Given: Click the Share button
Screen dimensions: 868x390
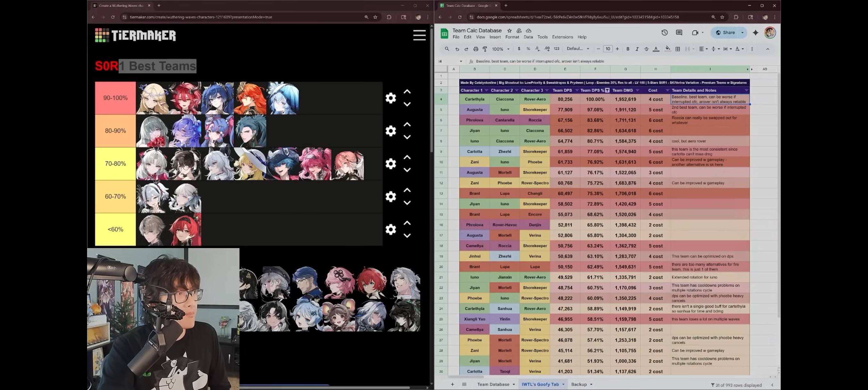Looking at the screenshot, I should click(x=725, y=33).
